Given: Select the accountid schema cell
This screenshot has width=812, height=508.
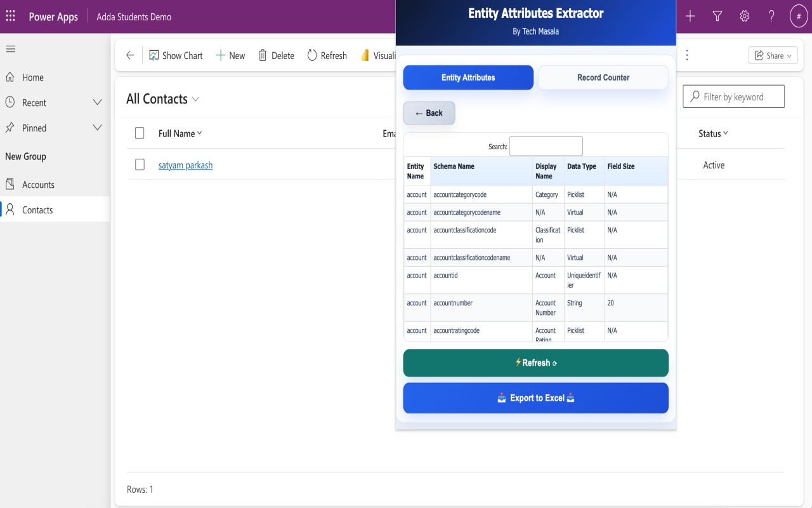Looking at the screenshot, I should point(481,280).
